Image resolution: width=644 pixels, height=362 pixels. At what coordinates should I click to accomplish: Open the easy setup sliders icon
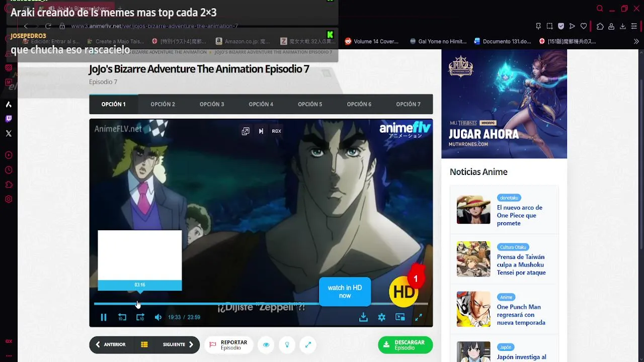click(634, 26)
